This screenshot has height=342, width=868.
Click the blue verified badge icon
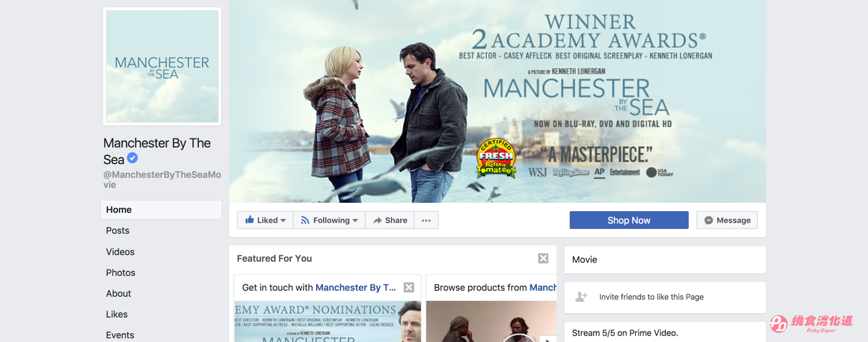click(133, 158)
